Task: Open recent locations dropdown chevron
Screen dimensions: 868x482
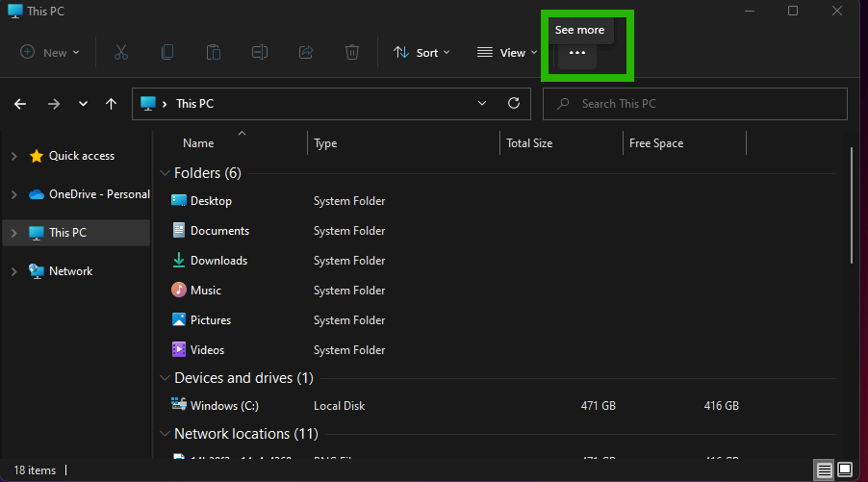Action: 83,104
